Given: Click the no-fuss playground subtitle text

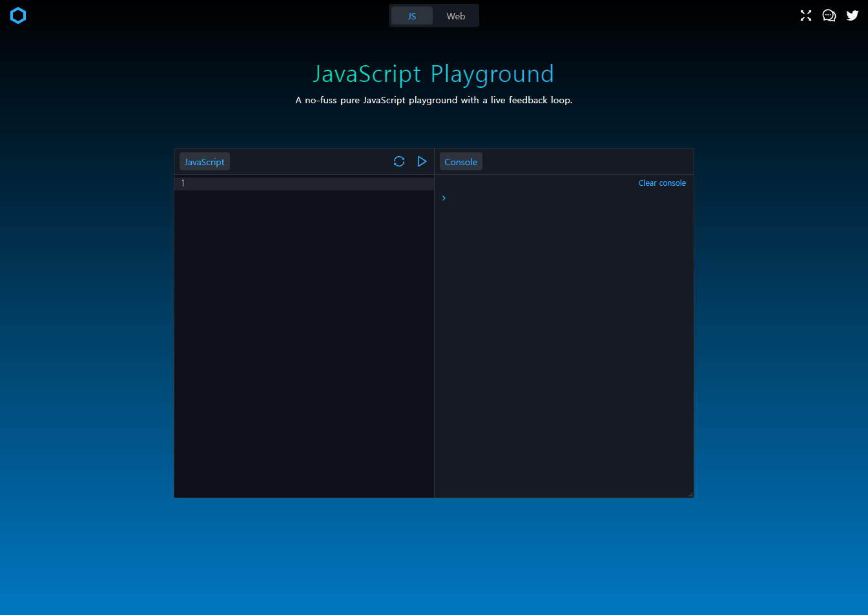Looking at the screenshot, I should pos(433,100).
